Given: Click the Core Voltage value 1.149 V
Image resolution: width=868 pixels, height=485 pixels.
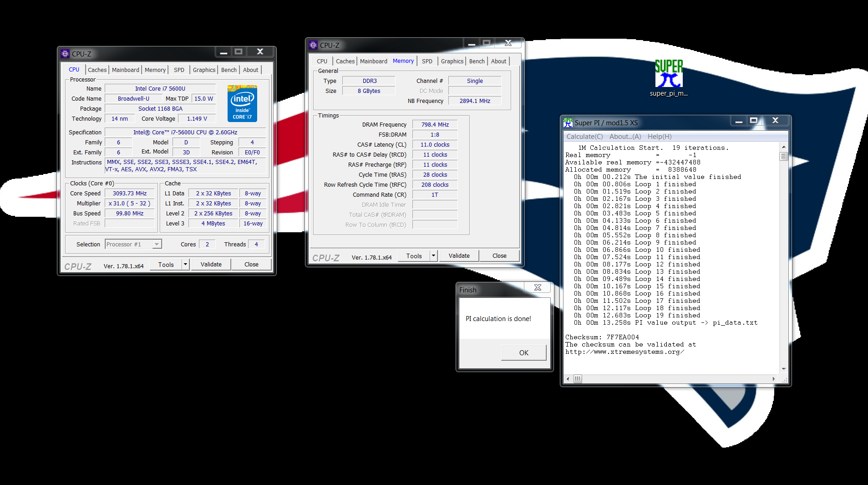Looking at the screenshot, I should [x=197, y=119].
